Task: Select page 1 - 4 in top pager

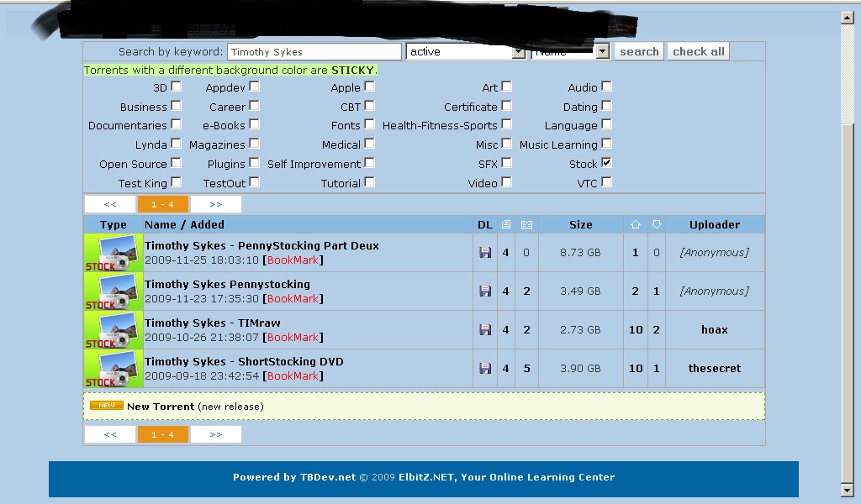Action: 162,204
